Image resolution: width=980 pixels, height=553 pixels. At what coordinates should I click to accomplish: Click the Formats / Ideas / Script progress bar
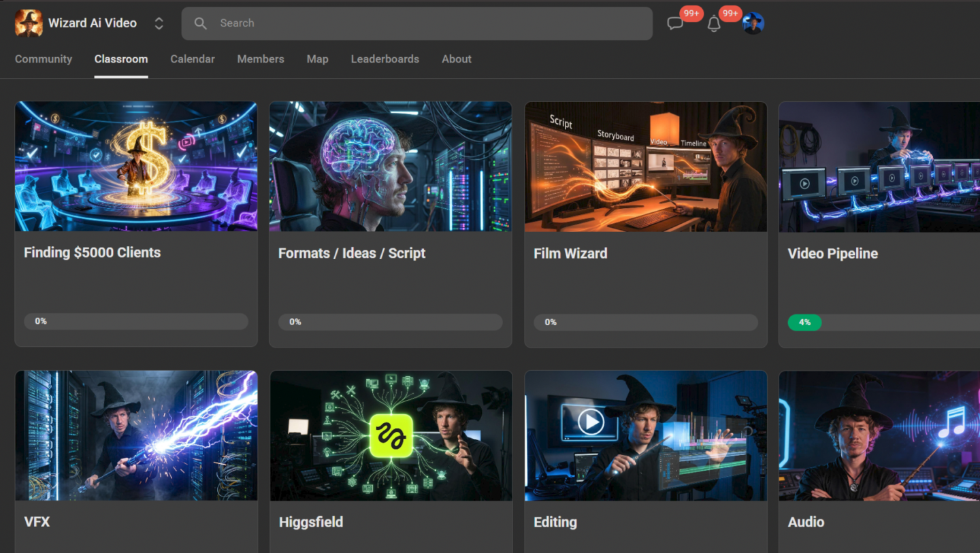point(391,322)
